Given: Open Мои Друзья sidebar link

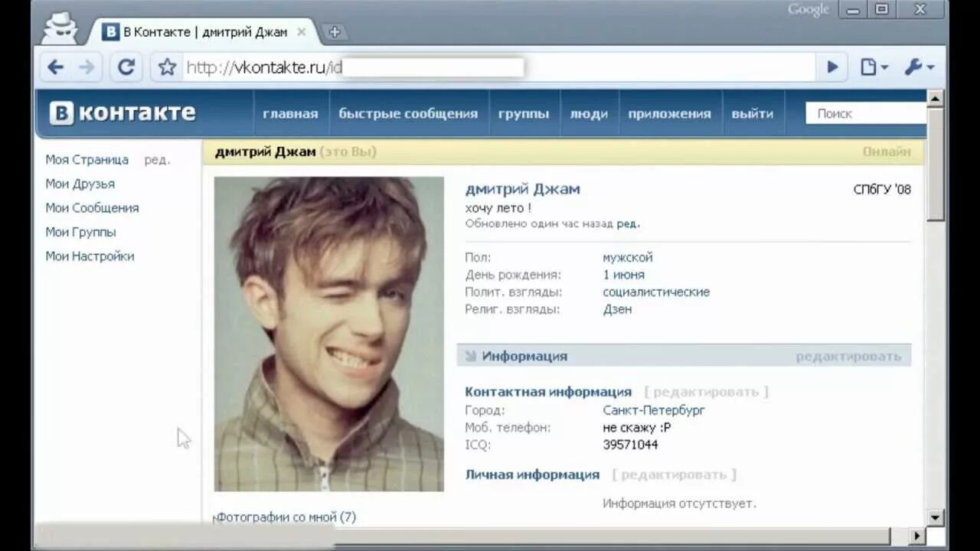Looking at the screenshot, I should 80,184.
